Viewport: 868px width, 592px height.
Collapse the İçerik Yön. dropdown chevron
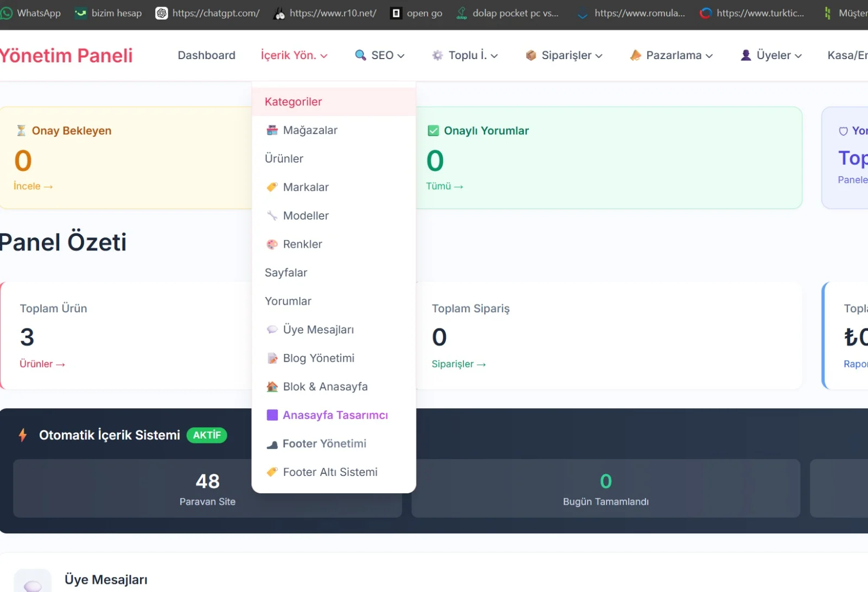tap(324, 56)
